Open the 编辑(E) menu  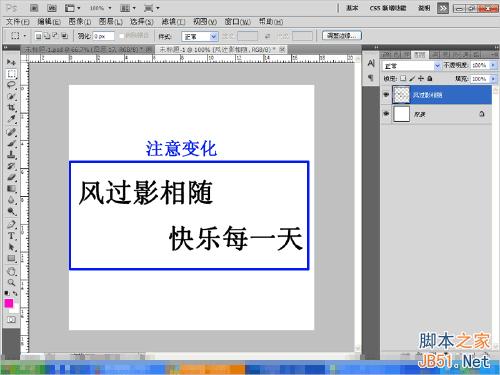coord(49,22)
